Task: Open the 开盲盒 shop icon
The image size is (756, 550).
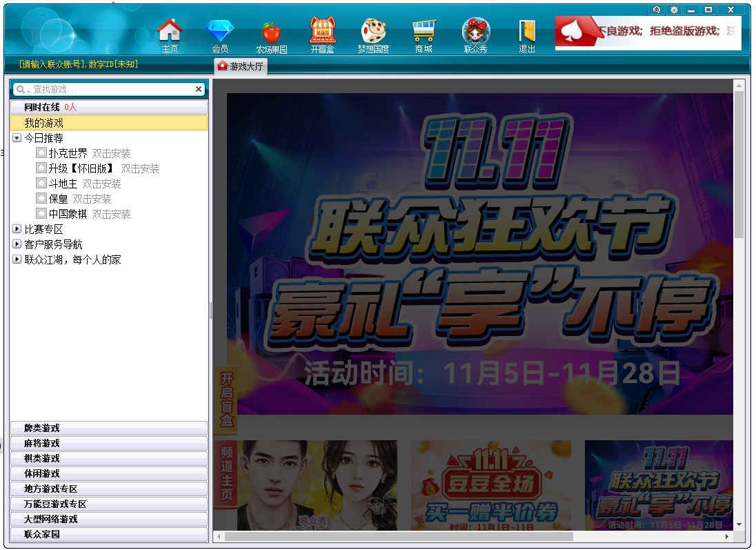Action: click(x=323, y=35)
